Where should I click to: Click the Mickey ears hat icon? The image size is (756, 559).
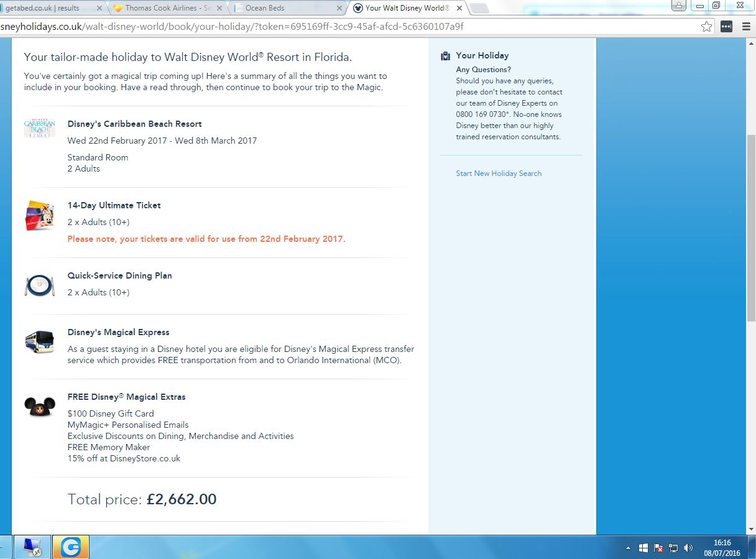[40, 407]
